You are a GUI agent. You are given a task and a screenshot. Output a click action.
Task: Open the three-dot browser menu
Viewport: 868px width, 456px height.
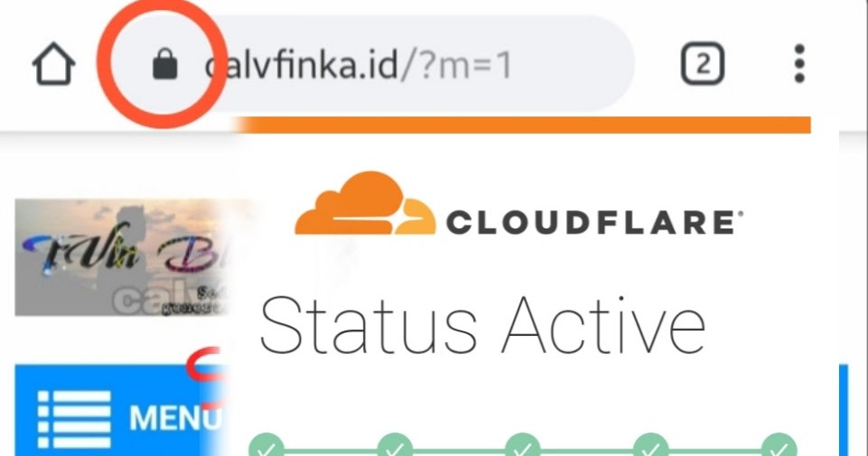coord(798,63)
